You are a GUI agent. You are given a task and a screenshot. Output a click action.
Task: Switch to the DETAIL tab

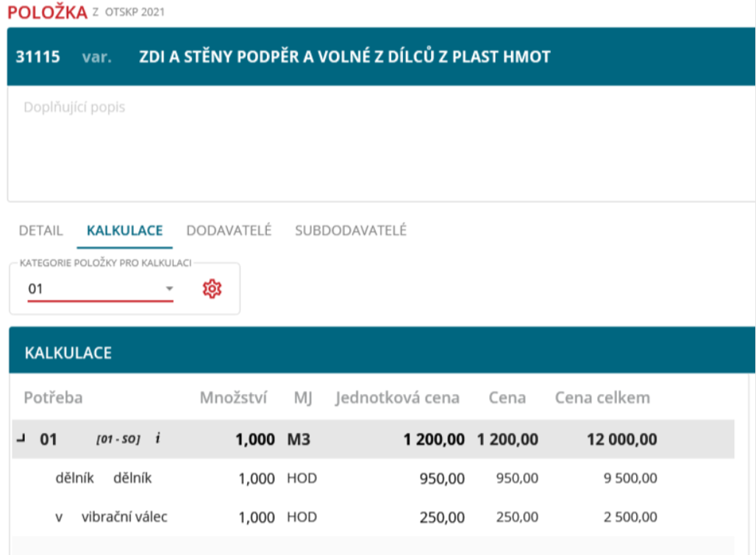point(40,230)
